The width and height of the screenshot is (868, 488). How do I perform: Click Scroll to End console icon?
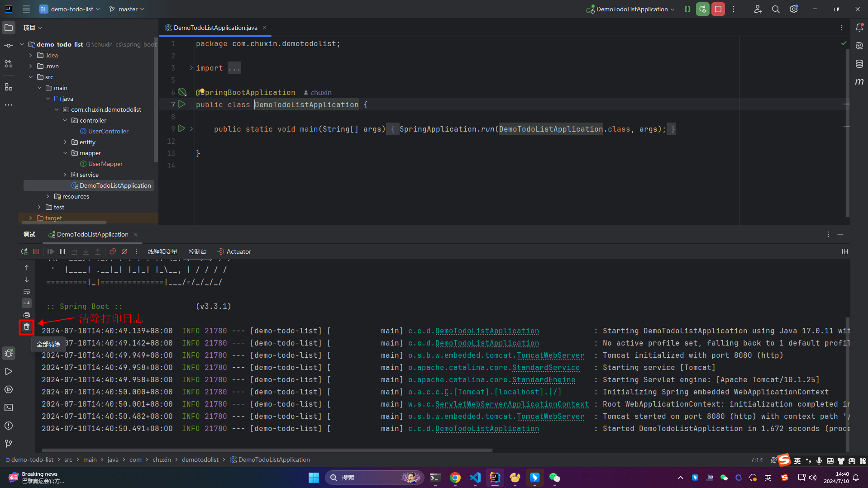(x=27, y=303)
